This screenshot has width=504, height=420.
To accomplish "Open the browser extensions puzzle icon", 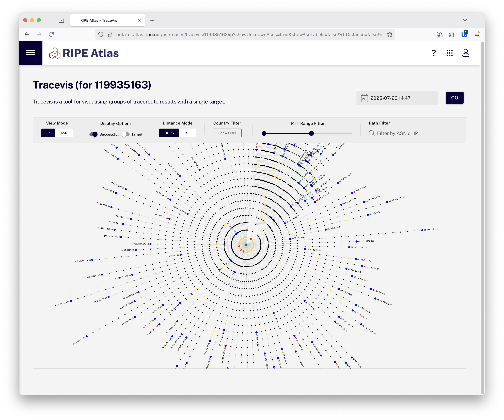I will click(x=451, y=34).
